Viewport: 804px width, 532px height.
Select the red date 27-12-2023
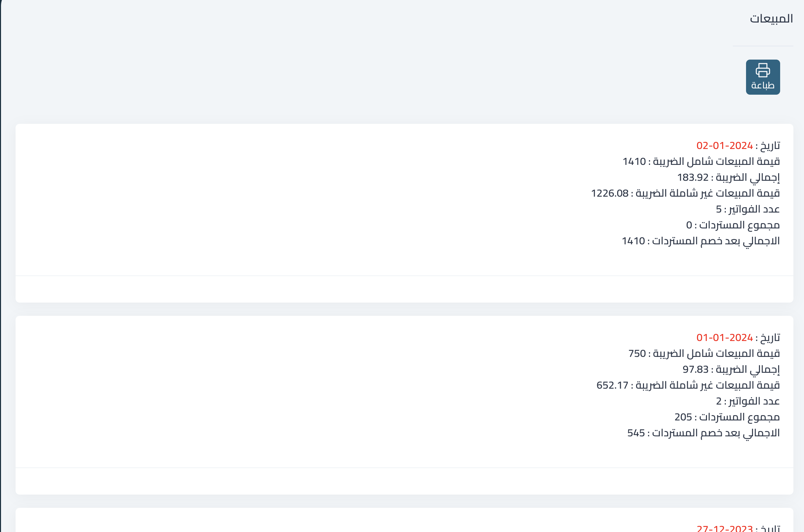point(724,528)
